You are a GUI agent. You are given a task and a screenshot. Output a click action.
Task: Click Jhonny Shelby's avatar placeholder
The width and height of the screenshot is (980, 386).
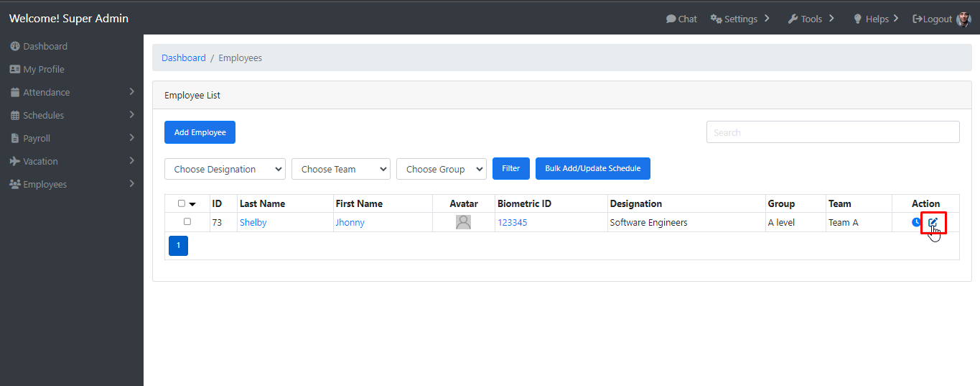463,222
